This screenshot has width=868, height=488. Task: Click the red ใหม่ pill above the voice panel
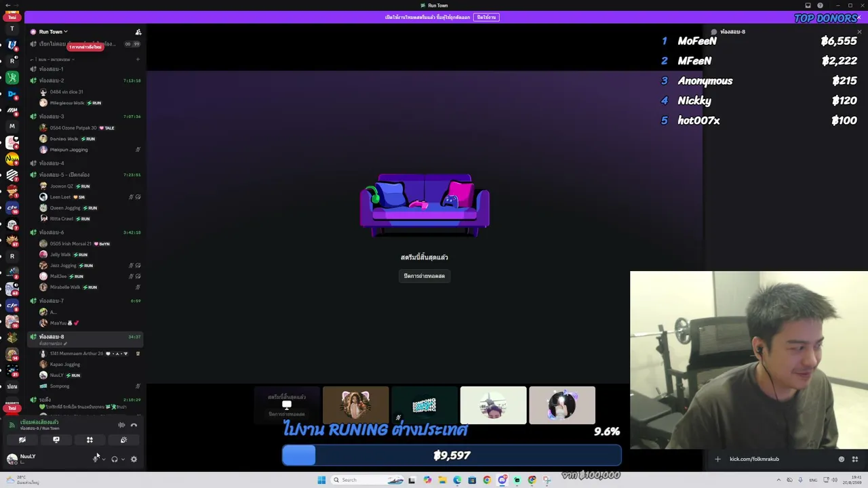(x=12, y=408)
